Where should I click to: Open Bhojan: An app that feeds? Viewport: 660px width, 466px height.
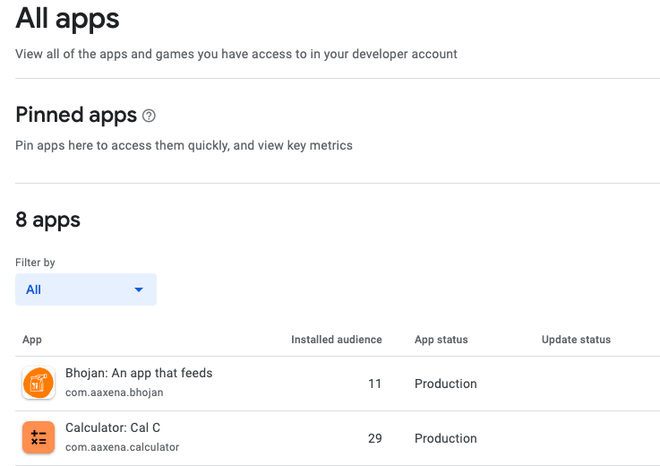point(139,373)
